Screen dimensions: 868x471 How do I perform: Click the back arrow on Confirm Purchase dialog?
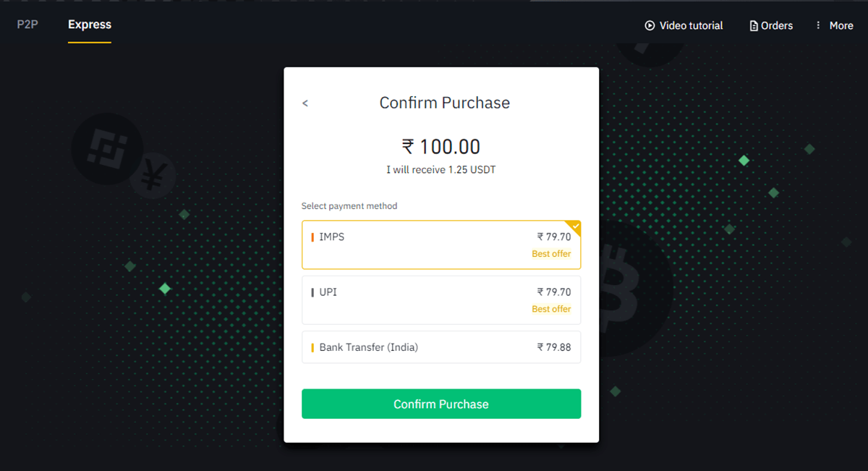(305, 103)
